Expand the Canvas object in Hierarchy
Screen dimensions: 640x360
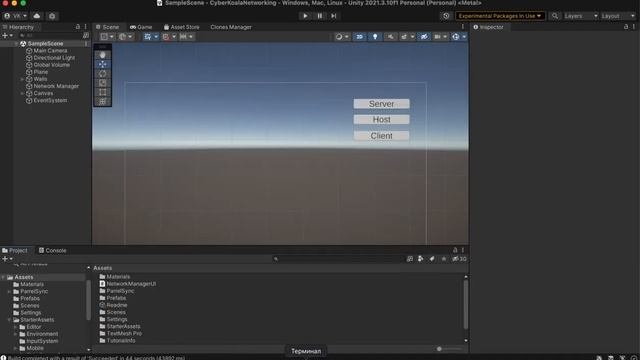[22, 93]
